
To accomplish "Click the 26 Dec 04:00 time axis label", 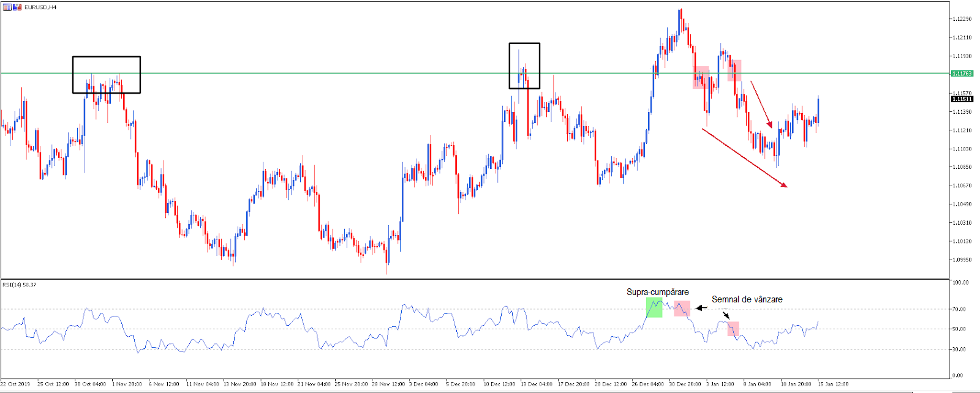I will click(649, 384).
